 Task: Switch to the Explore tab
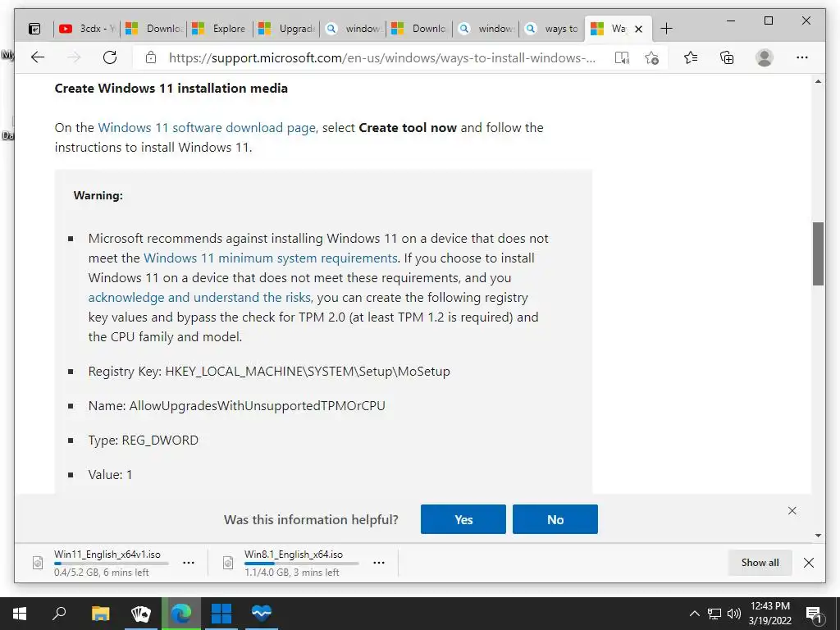[x=220, y=29]
